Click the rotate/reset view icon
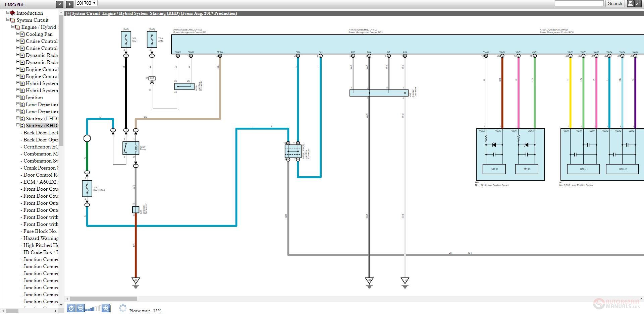The width and height of the screenshot is (644, 314). (71, 308)
